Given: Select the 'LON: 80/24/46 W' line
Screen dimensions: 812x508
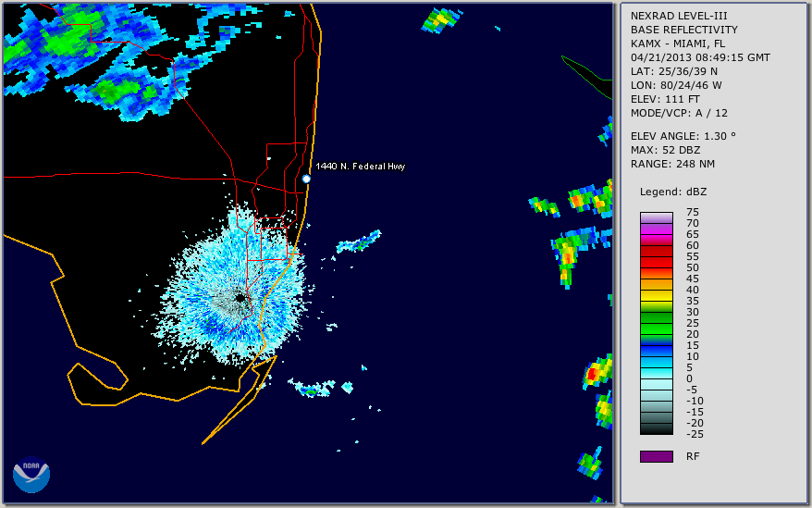Looking at the screenshot, I should click(x=676, y=85).
